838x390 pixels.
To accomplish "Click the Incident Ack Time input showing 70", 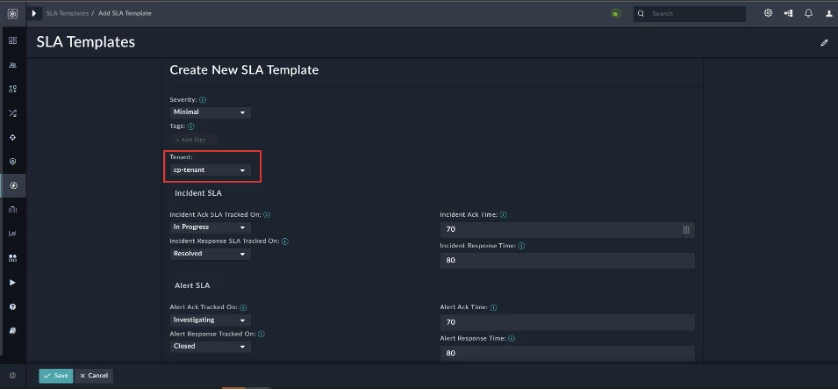I will tap(568, 230).
